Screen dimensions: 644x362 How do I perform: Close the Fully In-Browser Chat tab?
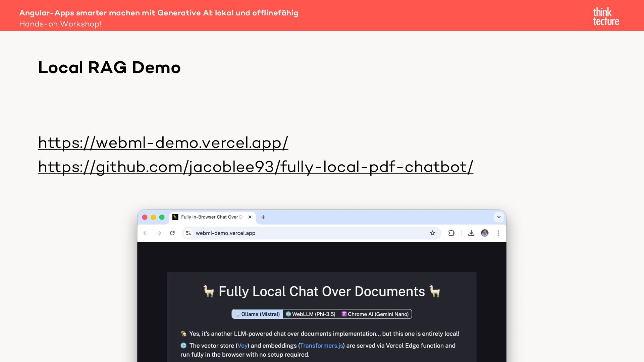[250, 217]
